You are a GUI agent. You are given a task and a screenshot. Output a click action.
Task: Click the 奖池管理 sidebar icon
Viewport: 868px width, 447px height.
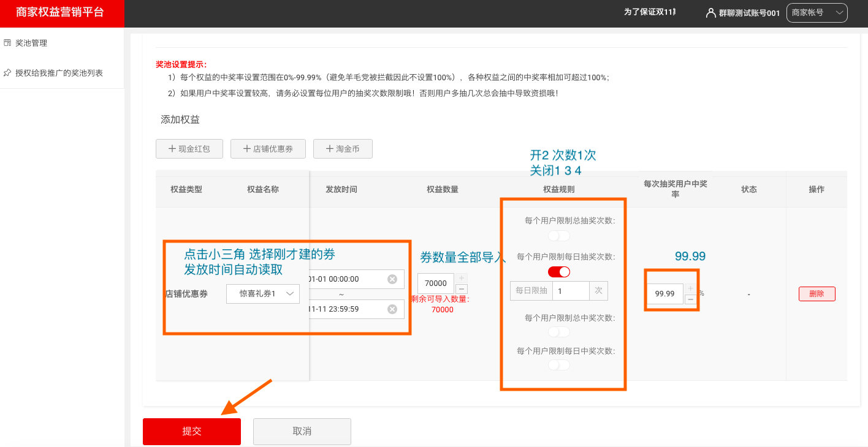coord(7,43)
